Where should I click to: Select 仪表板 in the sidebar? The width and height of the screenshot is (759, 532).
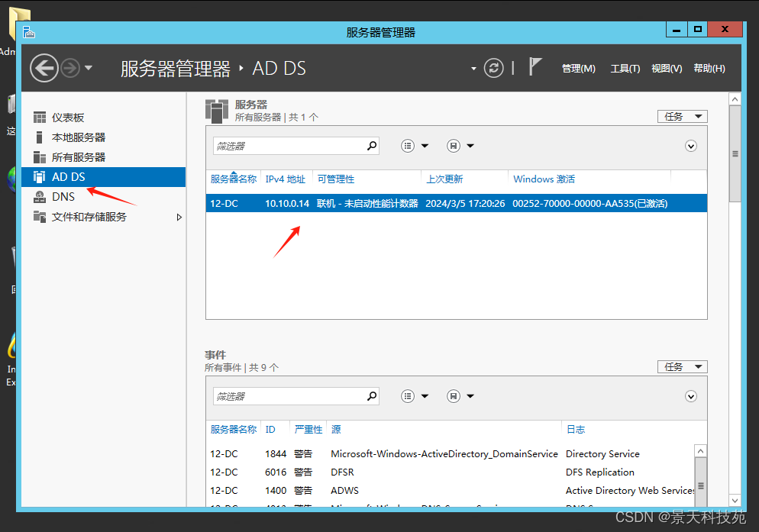pyautogui.click(x=104, y=118)
